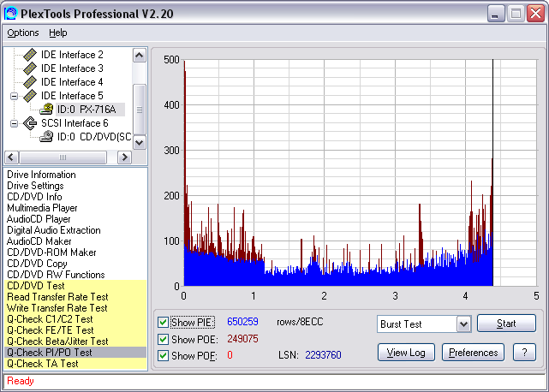Image resolution: width=549 pixels, height=392 pixels.
Task: Select IDE Interface 3 in tree
Action: coord(72,68)
